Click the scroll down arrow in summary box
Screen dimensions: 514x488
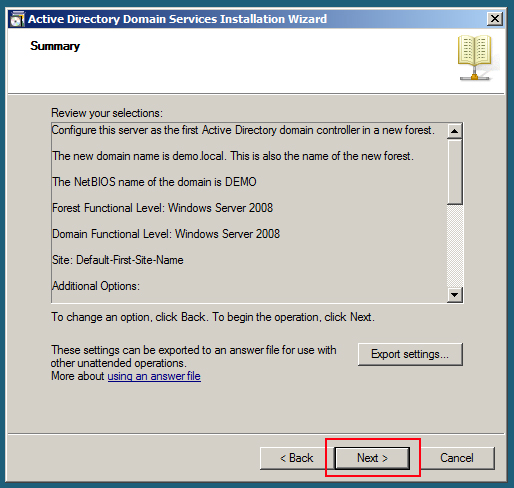[454, 295]
